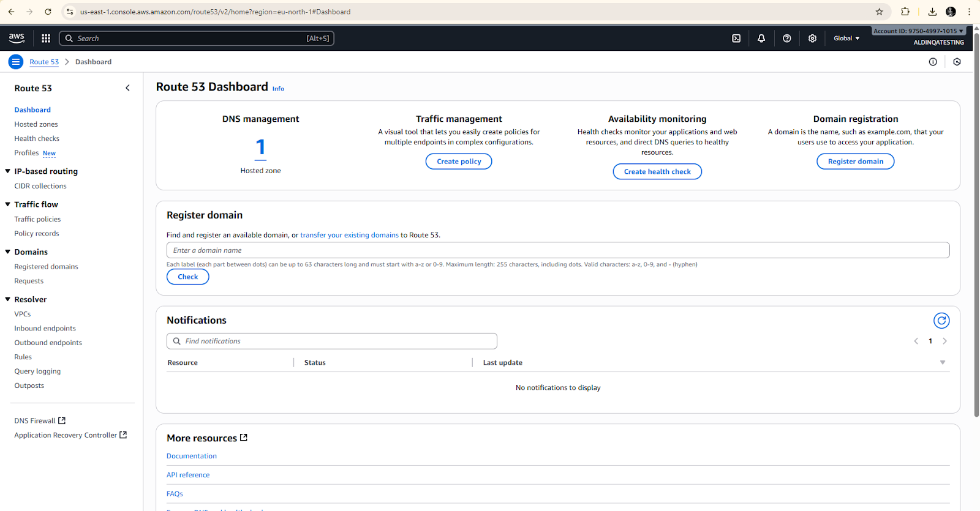
Task: Refresh the Notifications panel
Action: [941, 321]
